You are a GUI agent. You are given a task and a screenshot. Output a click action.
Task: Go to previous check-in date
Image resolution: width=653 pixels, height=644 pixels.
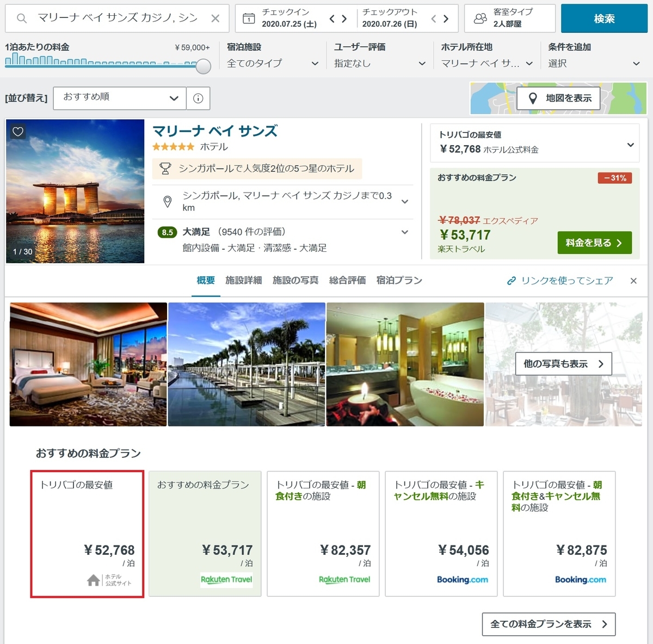coord(332,18)
